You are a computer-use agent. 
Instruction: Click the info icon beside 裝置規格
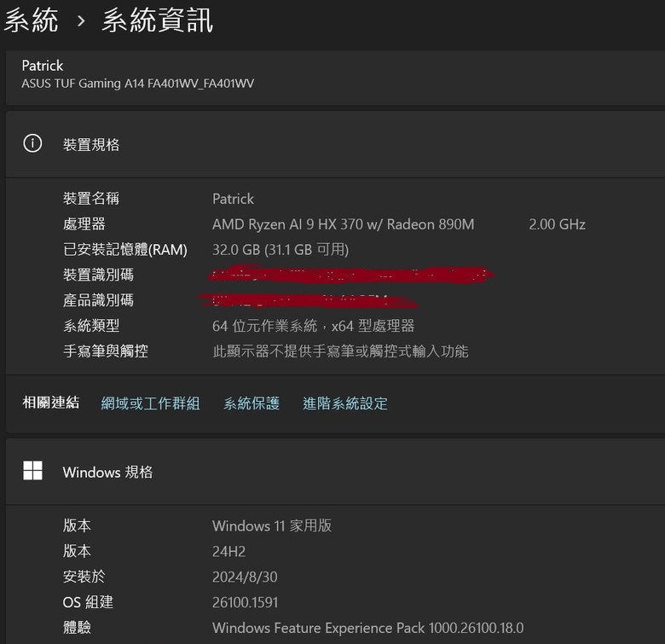pyautogui.click(x=32, y=143)
